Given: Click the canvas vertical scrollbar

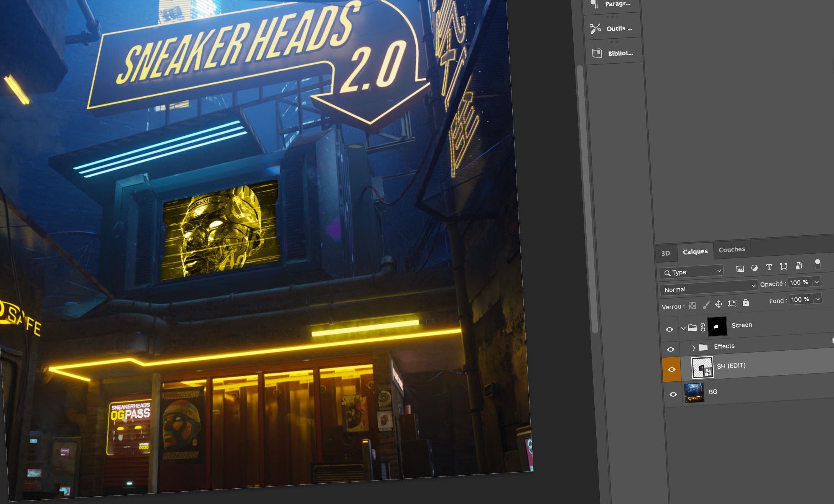Looking at the screenshot, I should [587, 199].
